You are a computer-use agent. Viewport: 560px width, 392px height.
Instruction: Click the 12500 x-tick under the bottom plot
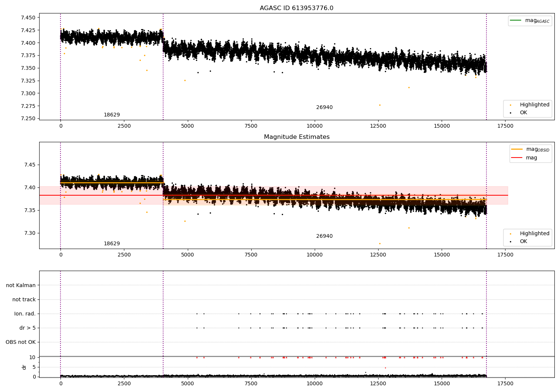click(378, 384)
